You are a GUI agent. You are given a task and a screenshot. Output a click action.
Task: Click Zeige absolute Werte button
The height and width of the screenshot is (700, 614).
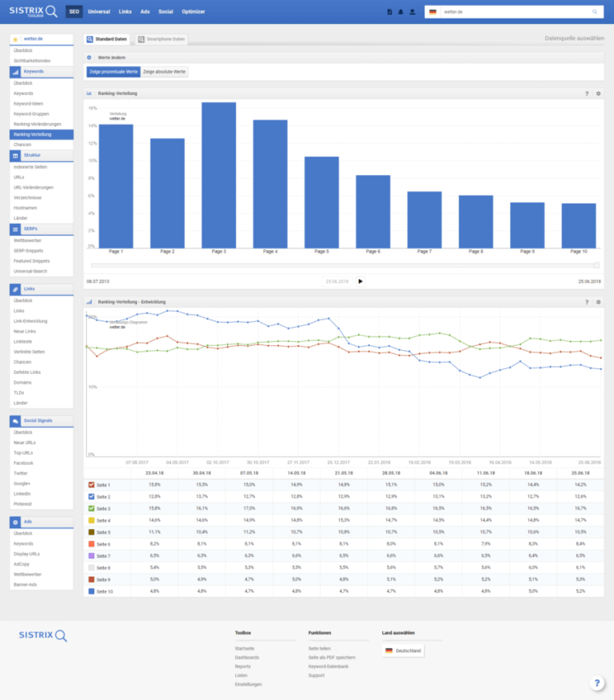[165, 72]
